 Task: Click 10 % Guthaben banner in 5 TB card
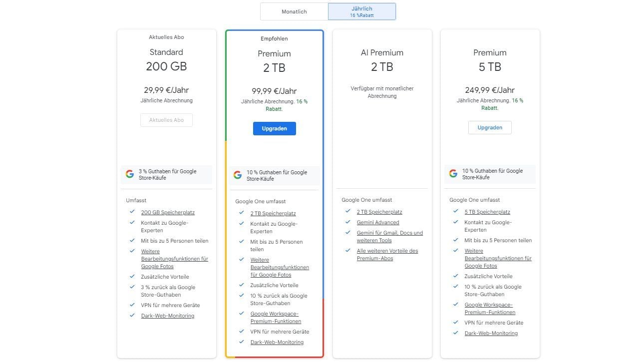(490, 174)
